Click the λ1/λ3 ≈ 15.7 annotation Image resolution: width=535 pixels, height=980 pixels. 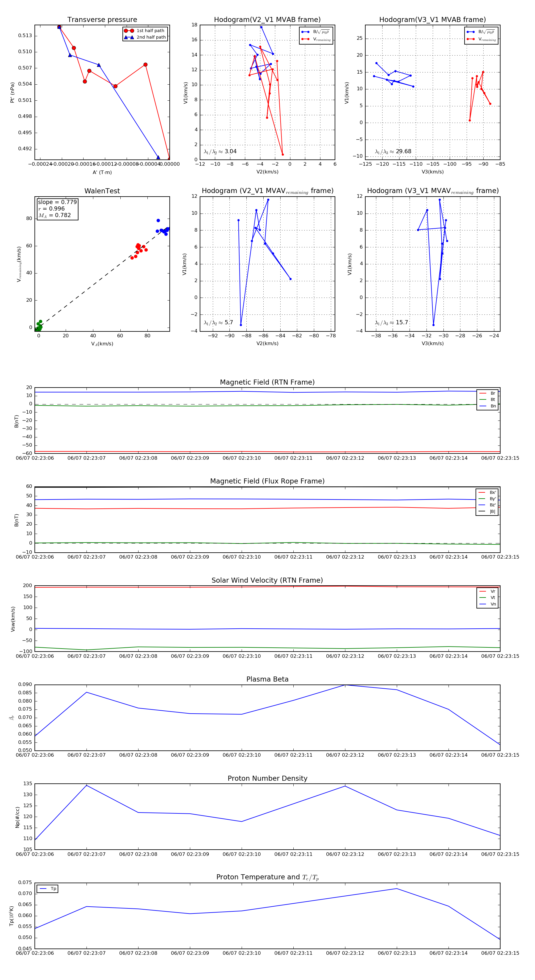coord(391,323)
